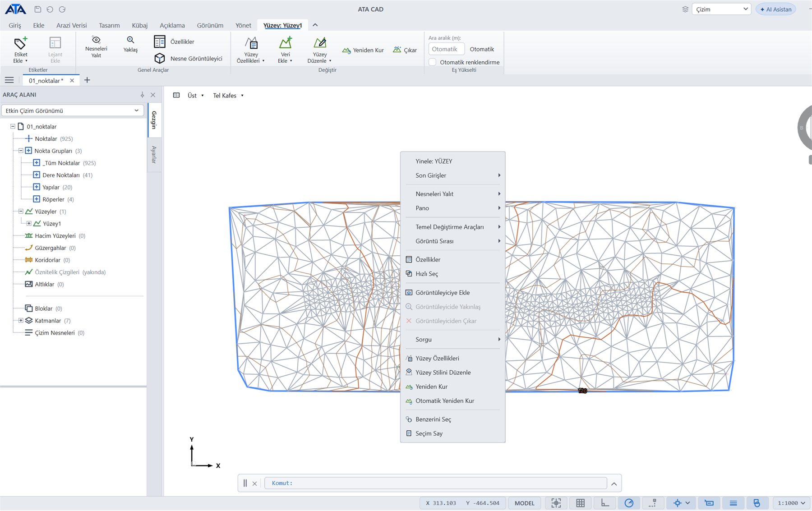Image resolution: width=812 pixels, height=511 pixels.
Task: Open the Üst view dropdown
Action: [x=196, y=95]
